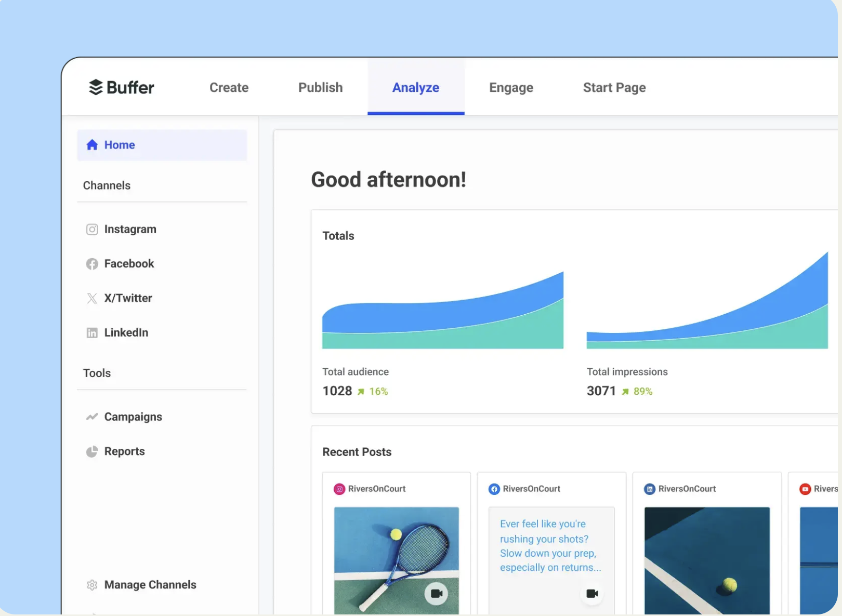Click the Reports pie chart icon
Screen dimensions: 842x616
pos(92,451)
